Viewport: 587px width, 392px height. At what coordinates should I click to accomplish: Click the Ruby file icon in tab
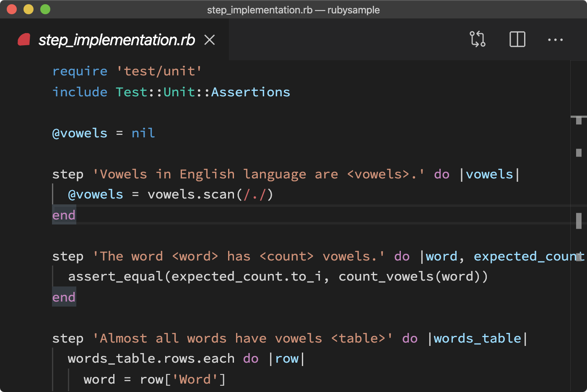[24, 39]
